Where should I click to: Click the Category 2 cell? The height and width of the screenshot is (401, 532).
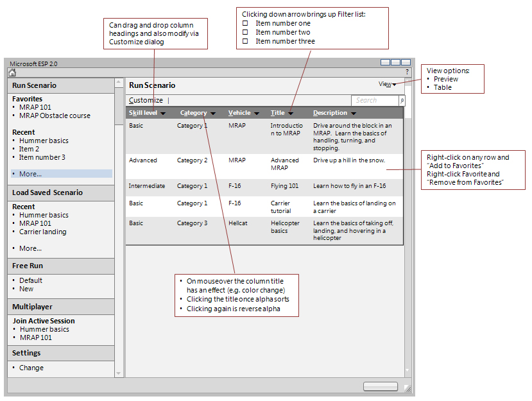[x=192, y=160]
